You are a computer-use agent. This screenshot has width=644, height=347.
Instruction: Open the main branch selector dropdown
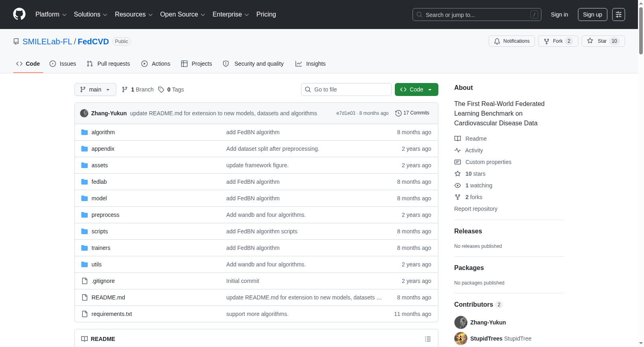[95, 89]
